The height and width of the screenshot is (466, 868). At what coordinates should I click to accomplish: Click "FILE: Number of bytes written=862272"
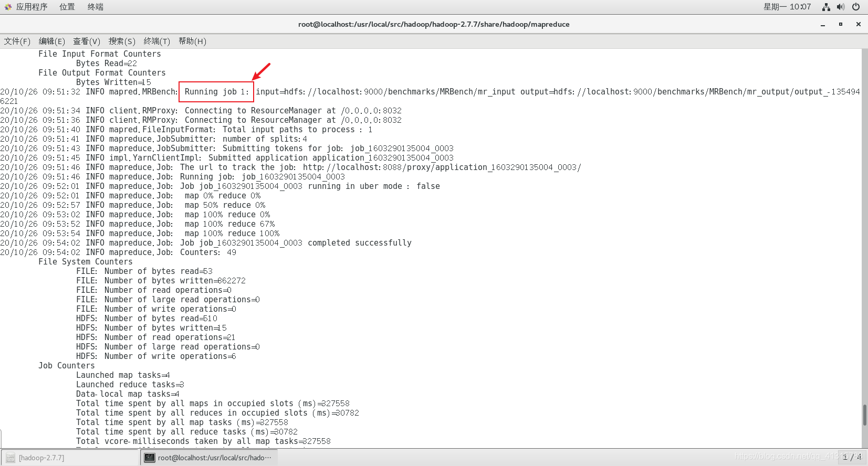(x=161, y=281)
